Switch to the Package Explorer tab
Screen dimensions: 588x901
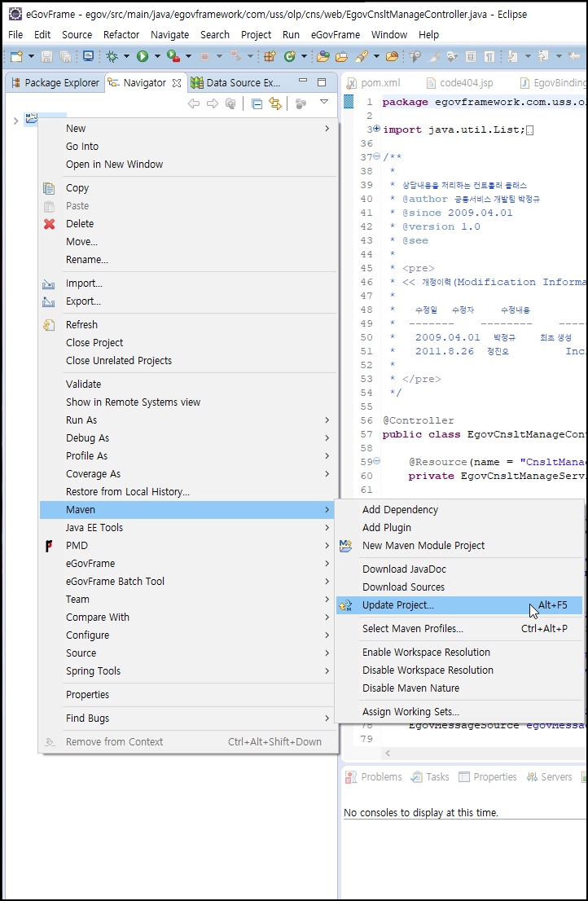coord(55,83)
